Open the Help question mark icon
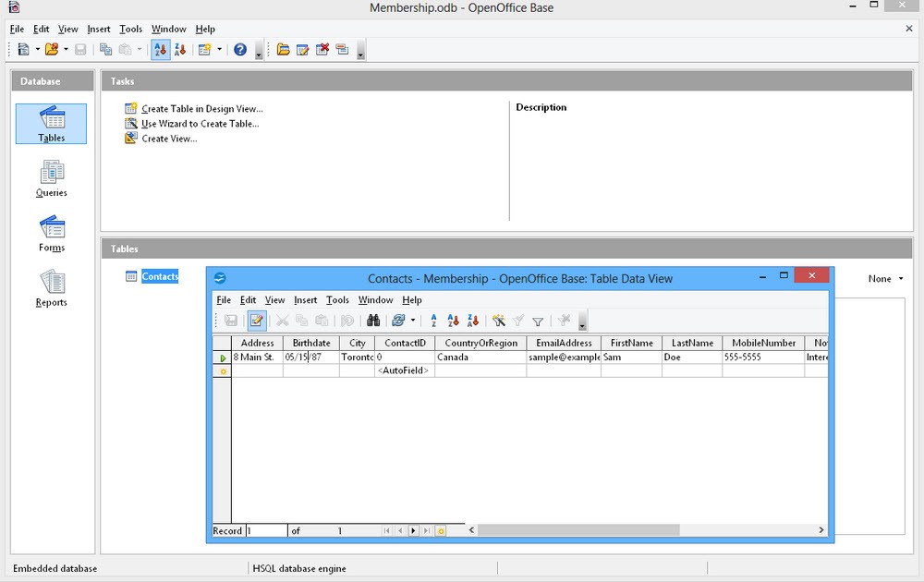Viewport: 924px width, 582px height. click(240, 50)
